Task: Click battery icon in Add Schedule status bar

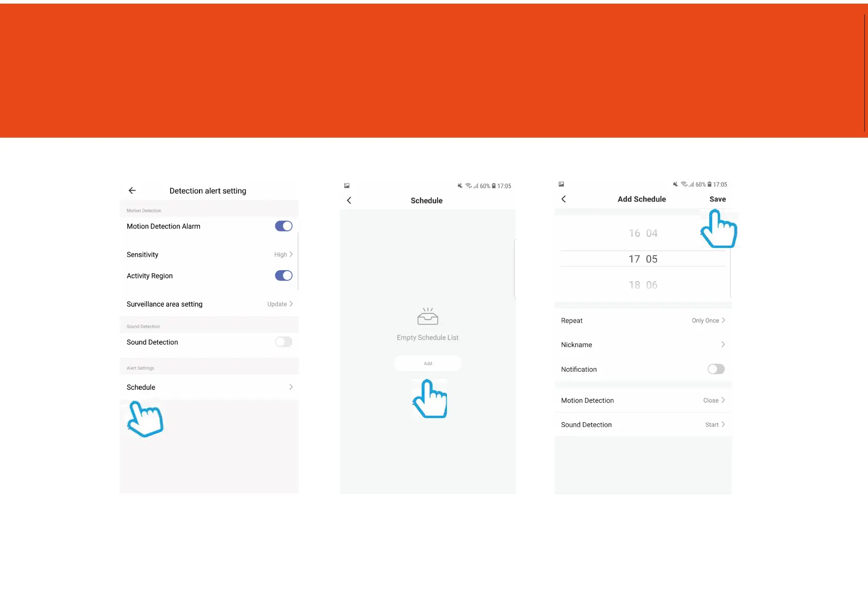Action: click(x=710, y=184)
